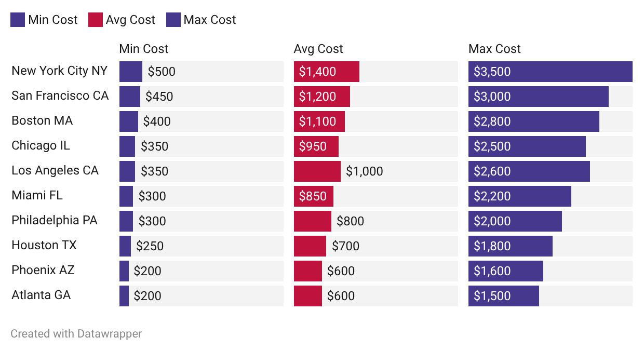Select Los Angeles' $2,600 max cost bar
The width and height of the screenshot is (644, 351).
click(x=529, y=171)
